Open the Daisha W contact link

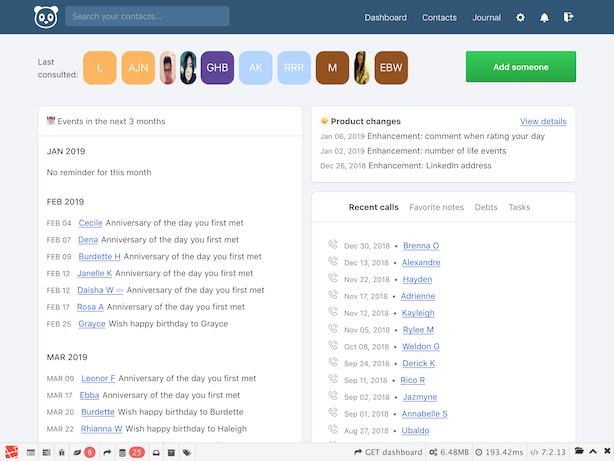100,290
